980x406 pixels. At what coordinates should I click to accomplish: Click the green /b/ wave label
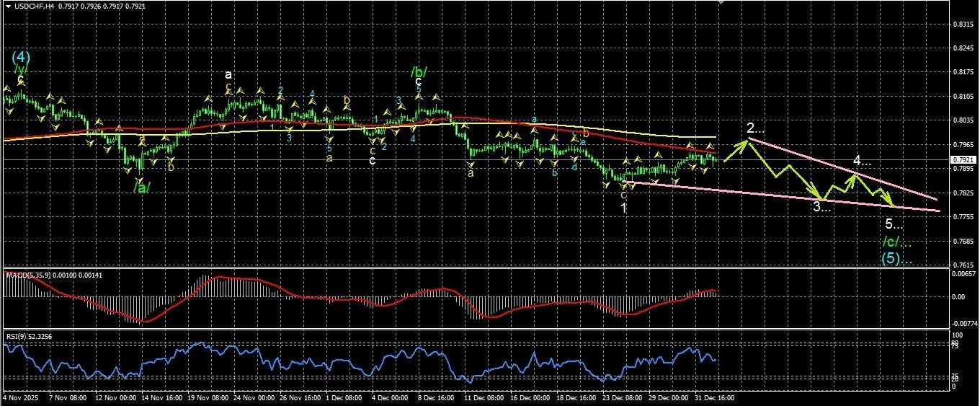click(419, 71)
